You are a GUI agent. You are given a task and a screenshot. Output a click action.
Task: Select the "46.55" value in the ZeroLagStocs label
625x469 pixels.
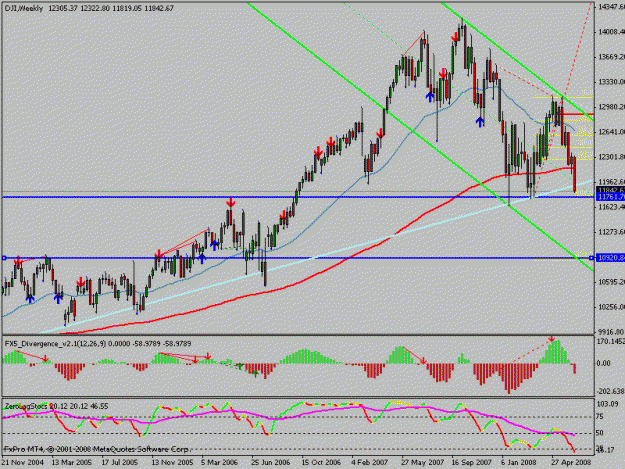pos(100,406)
